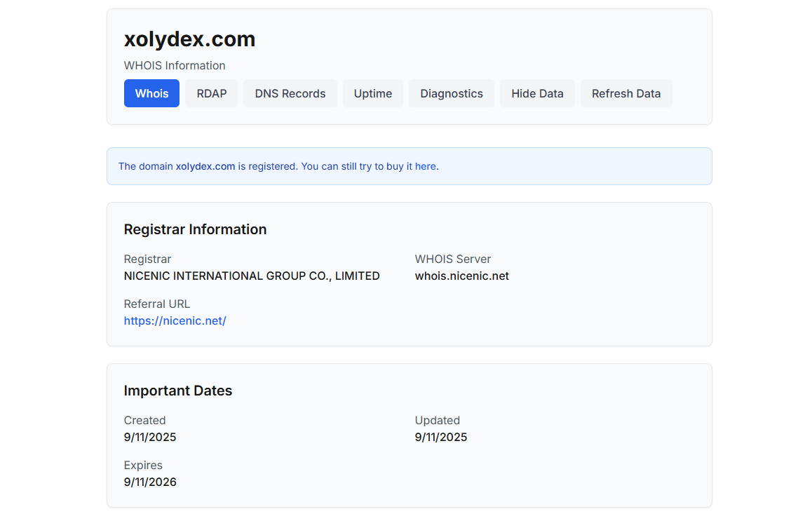This screenshot has width=812, height=521.
Task: Select the Whois tab
Action: point(151,93)
